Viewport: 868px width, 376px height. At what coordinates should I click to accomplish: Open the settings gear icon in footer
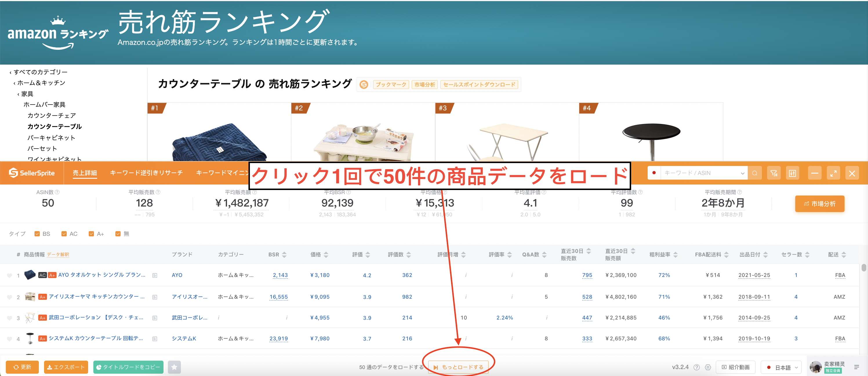[x=708, y=367]
